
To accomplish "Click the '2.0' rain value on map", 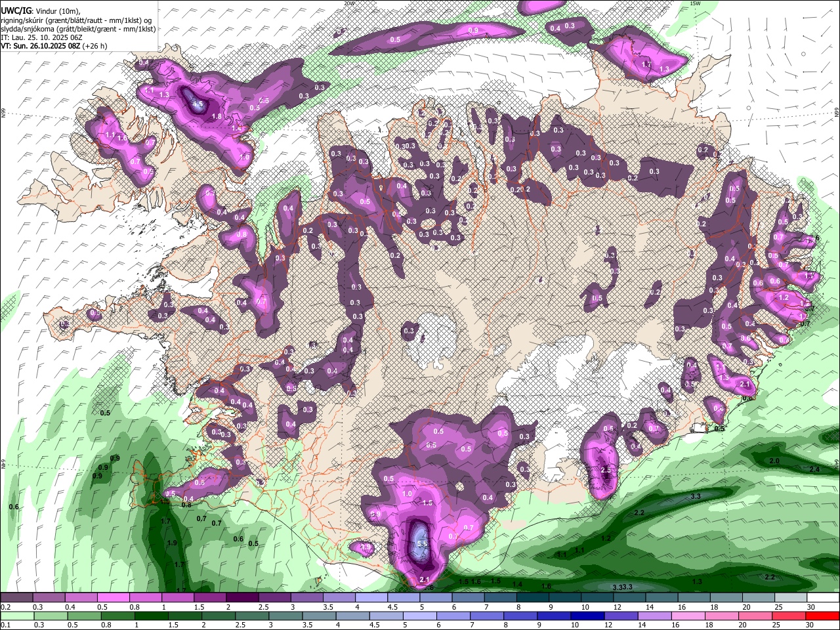I will coord(774,461).
